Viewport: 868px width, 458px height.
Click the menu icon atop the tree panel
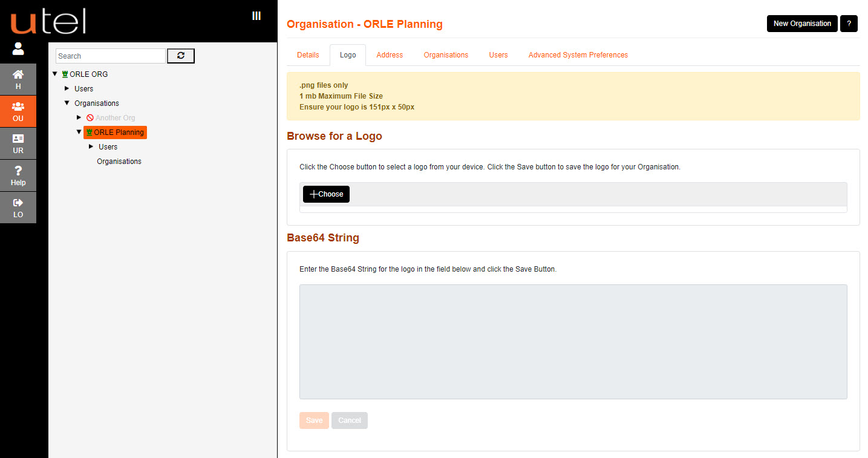click(256, 15)
